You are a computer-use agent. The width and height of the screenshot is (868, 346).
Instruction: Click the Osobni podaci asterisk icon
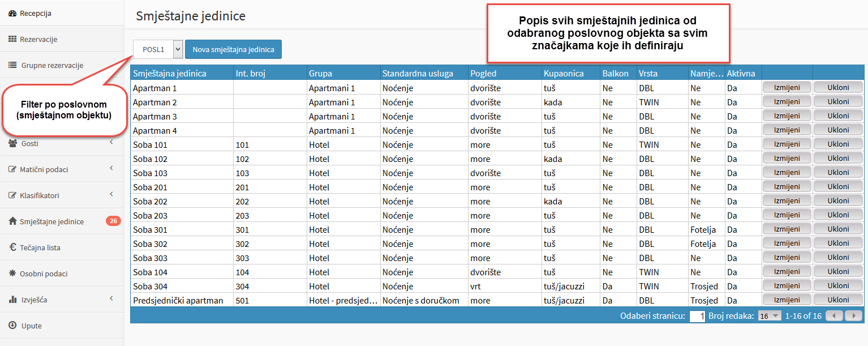click(x=12, y=274)
